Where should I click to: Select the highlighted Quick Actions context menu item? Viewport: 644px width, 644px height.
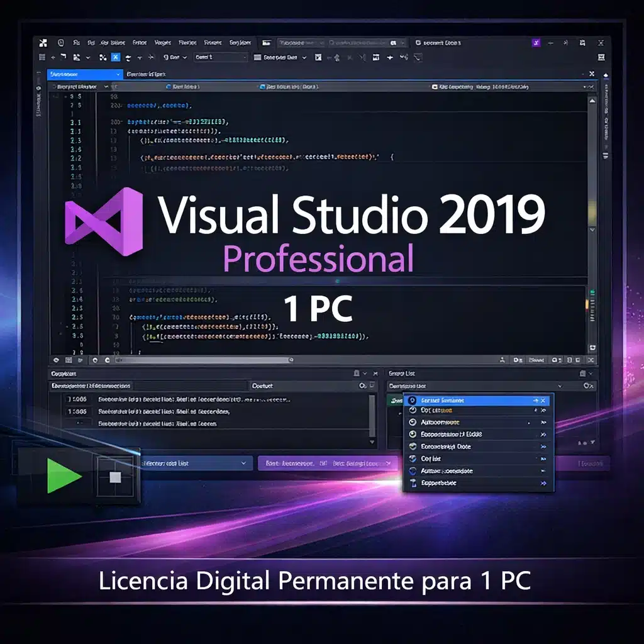tap(477, 401)
